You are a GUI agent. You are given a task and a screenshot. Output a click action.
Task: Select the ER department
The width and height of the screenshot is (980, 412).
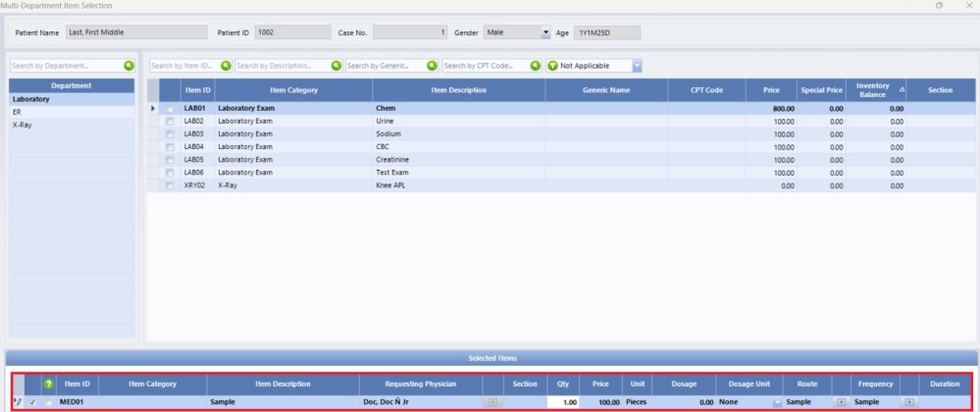[18, 112]
